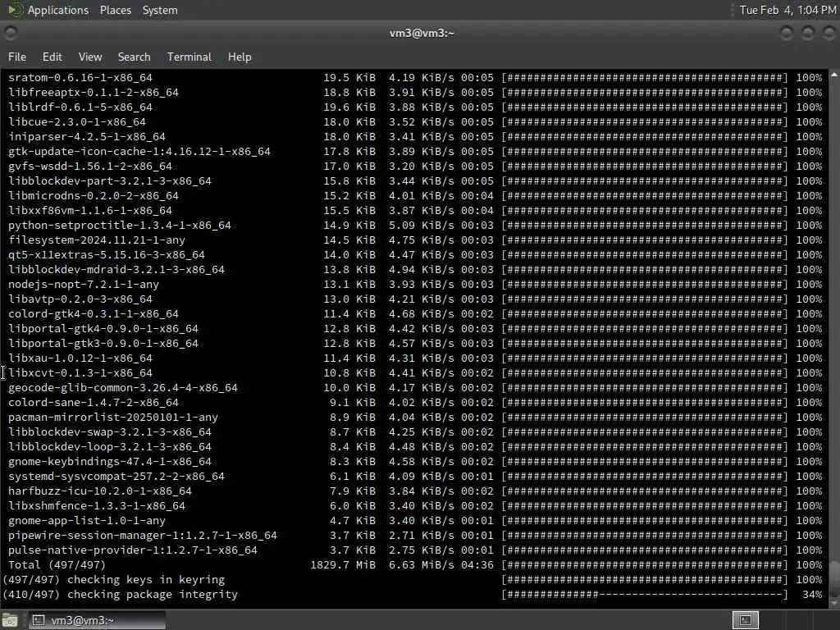Click the vm3@vm3:~ window title
Viewport: 840px width, 630px height.
pos(422,33)
